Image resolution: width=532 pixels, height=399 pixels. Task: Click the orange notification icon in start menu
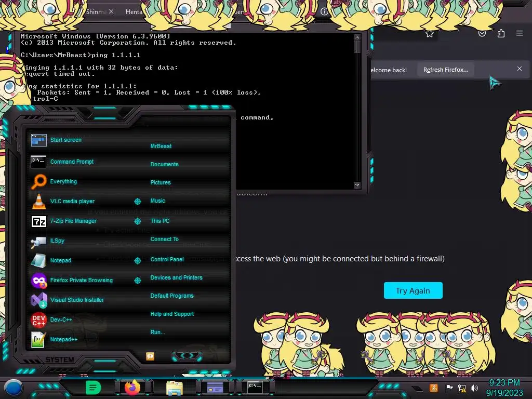click(150, 356)
